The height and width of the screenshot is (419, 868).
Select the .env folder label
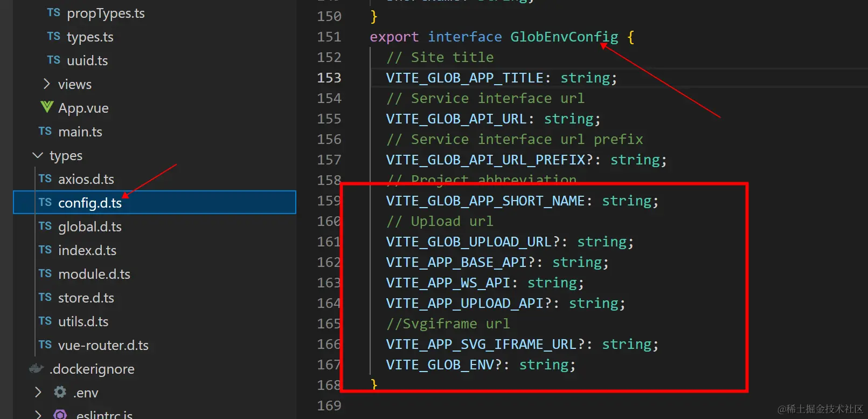pos(86,393)
